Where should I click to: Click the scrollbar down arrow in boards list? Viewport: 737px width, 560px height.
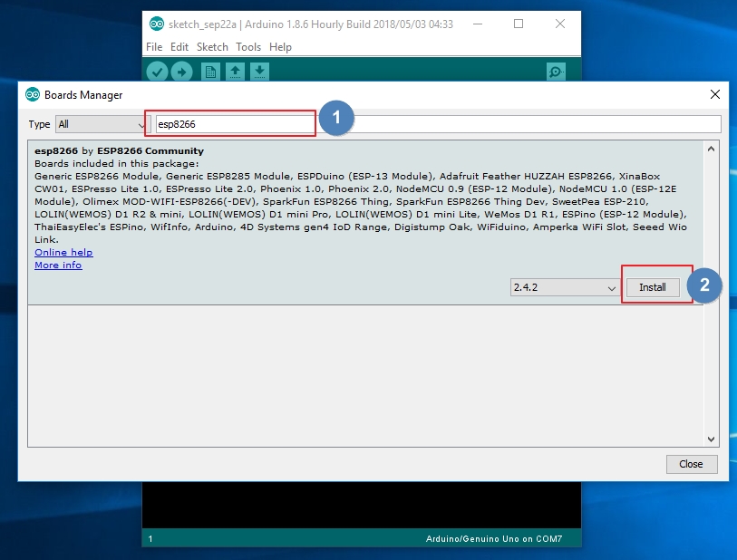click(x=711, y=439)
